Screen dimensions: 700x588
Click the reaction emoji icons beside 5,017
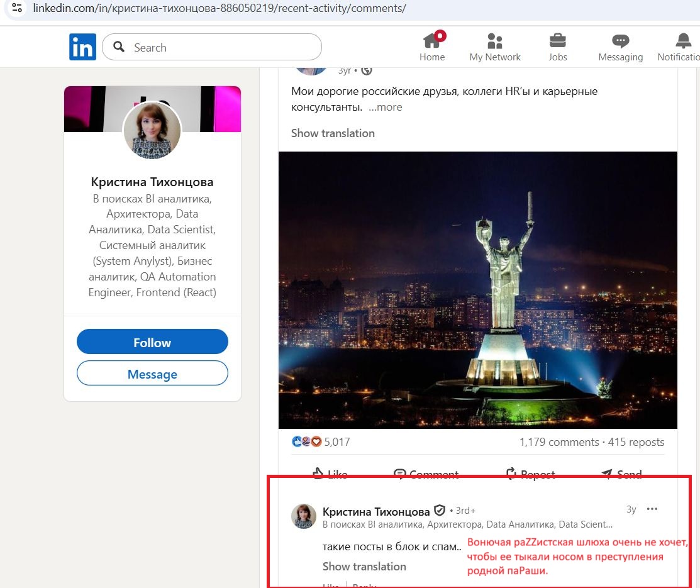pos(307,441)
